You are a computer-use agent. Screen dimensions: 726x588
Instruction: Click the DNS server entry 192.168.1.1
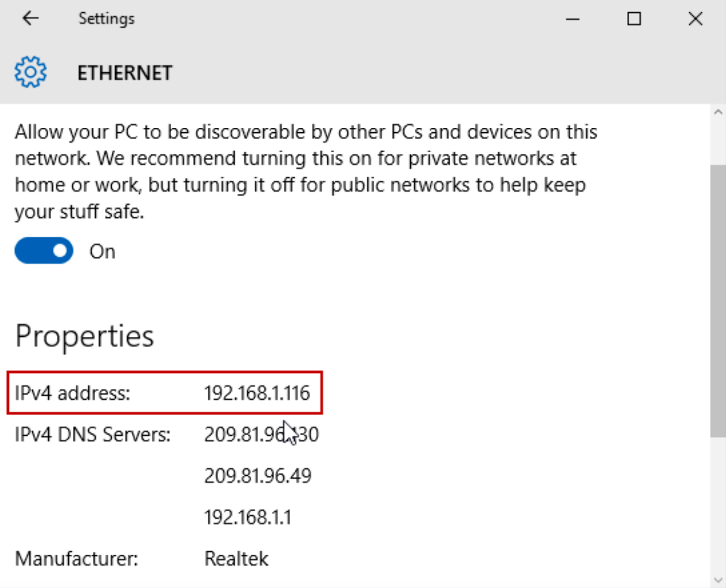click(x=247, y=517)
